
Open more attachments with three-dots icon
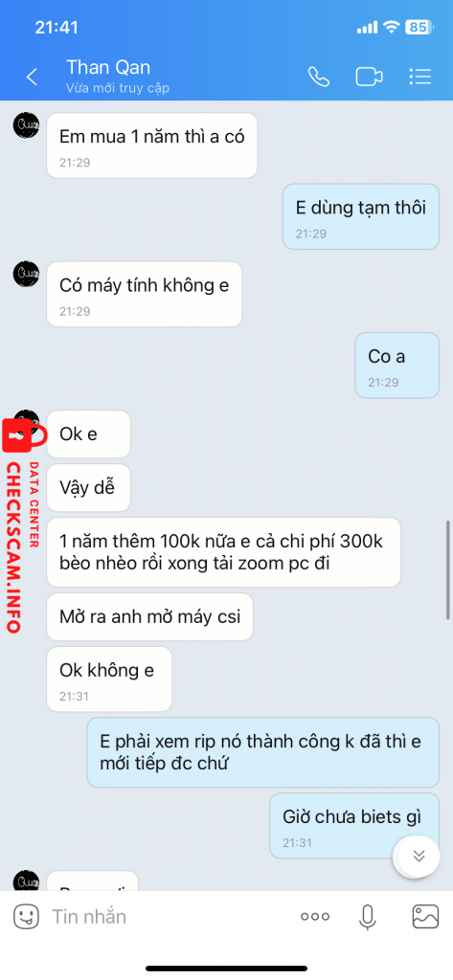[315, 916]
